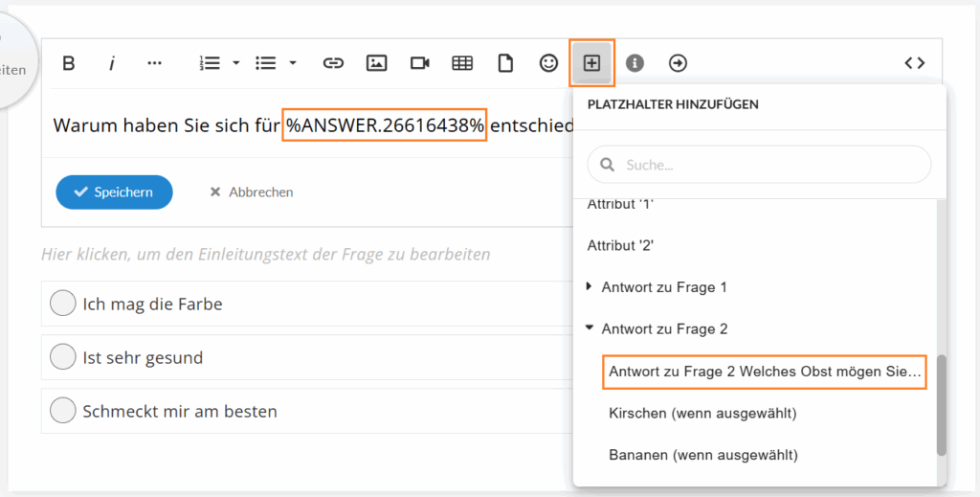Apply italic formatting to the text
Image resolution: width=980 pixels, height=497 pixels.
(112, 63)
